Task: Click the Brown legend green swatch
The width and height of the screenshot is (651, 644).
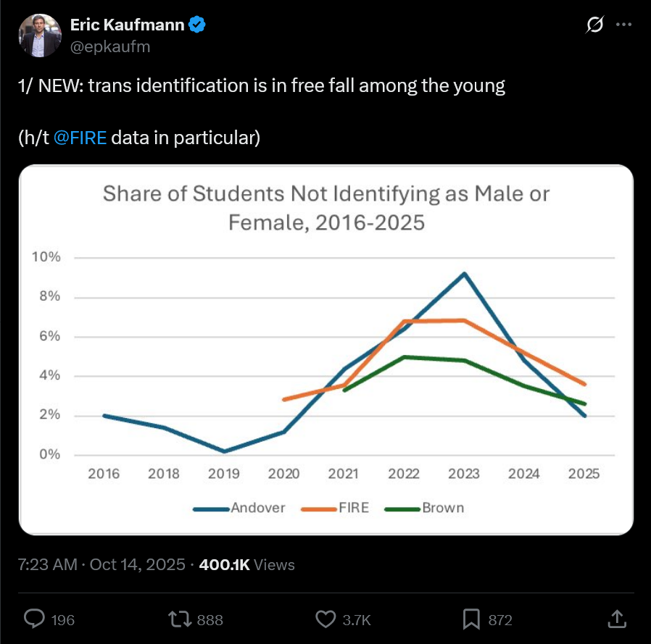Action: point(403,509)
